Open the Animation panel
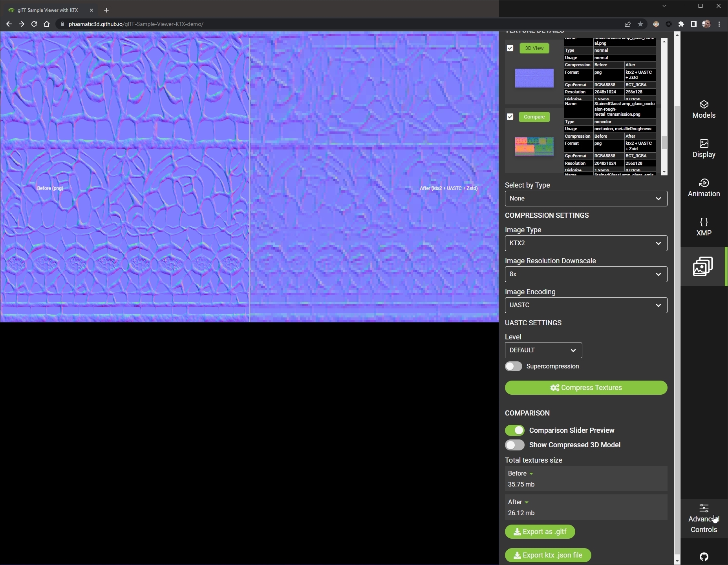Viewport: 728px width, 565px height. click(x=704, y=188)
